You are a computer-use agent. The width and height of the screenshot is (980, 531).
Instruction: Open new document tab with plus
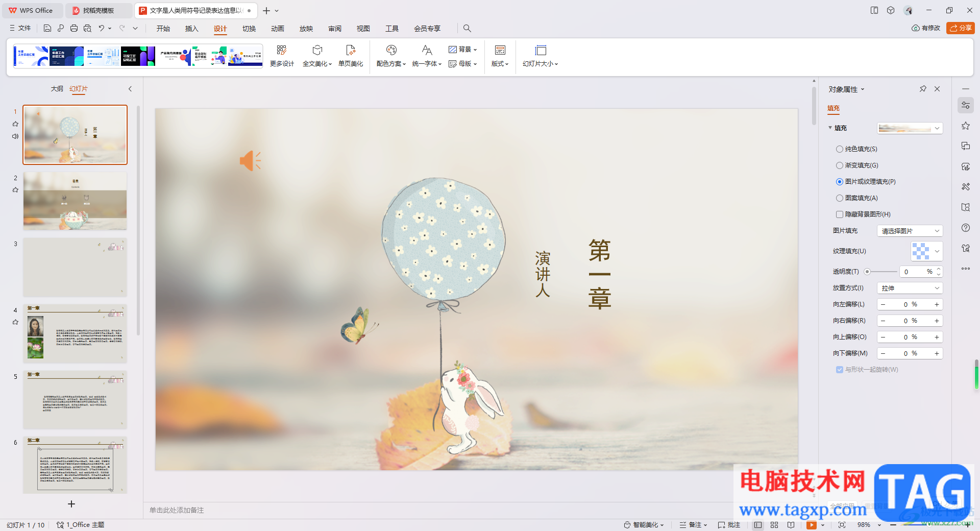tap(266, 10)
